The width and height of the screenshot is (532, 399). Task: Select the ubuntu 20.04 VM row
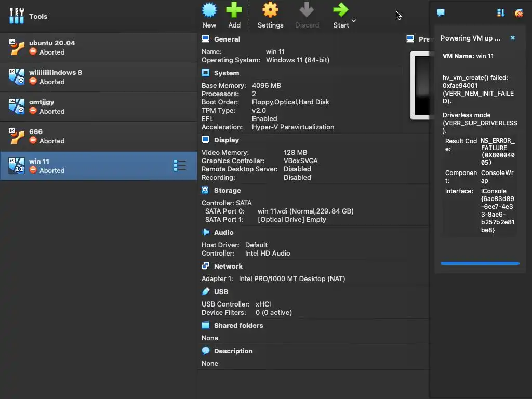tap(98, 47)
